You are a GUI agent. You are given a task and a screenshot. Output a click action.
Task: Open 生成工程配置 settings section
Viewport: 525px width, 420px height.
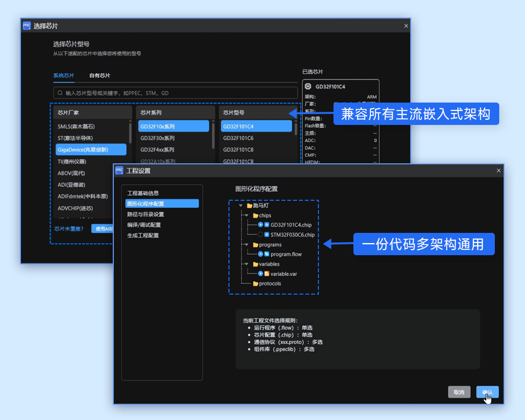pos(143,235)
